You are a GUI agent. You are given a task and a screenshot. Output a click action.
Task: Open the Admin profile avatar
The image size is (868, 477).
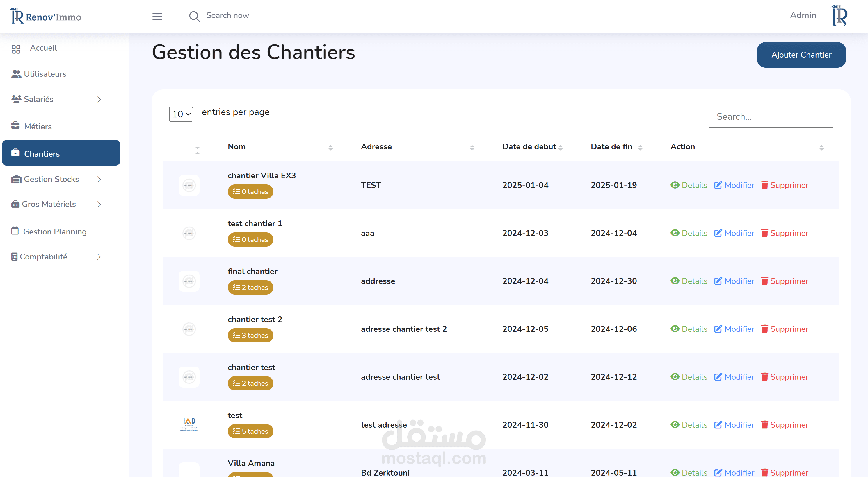pyautogui.click(x=839, y=15)
